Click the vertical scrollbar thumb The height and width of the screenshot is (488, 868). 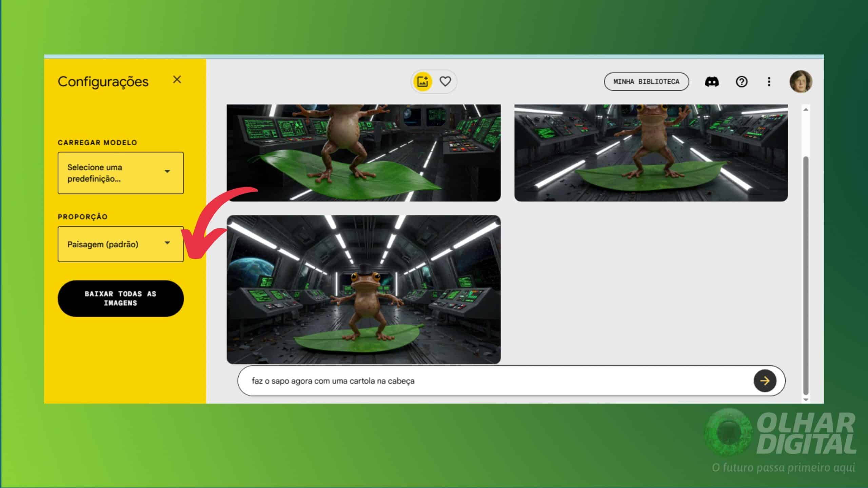point(806,275)
